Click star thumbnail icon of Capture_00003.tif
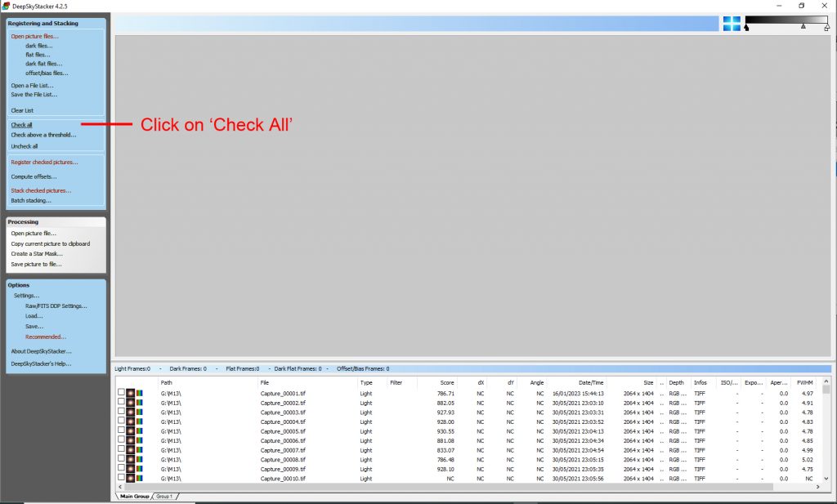The image size is (837, 504). pos(130,413)
